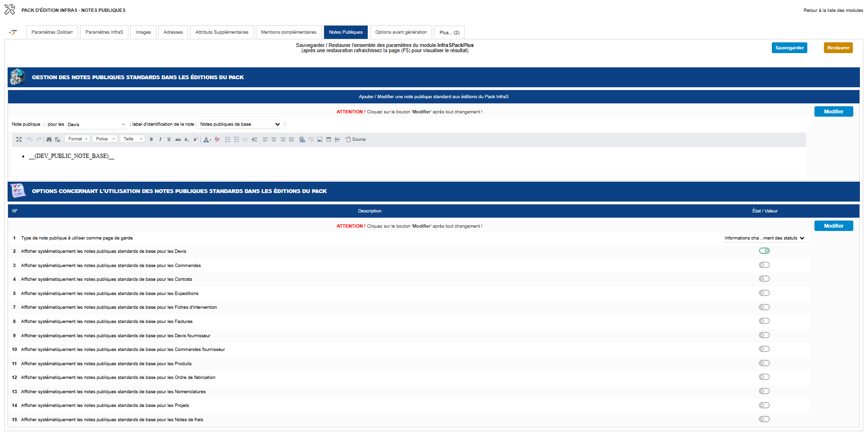The height and width of the screenshot is (433, 868).
Task: Expand the Plus... (2) tab menu
Action: pos(449,32)
